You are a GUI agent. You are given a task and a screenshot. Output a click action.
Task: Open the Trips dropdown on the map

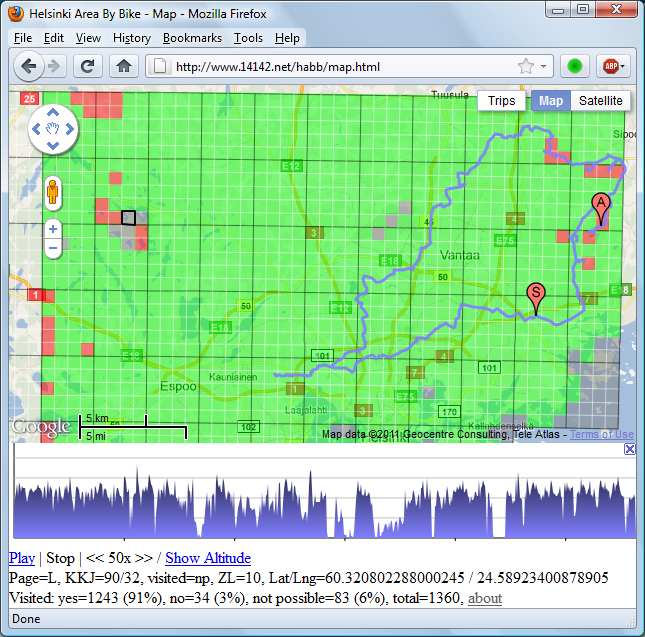coord(501,101)
